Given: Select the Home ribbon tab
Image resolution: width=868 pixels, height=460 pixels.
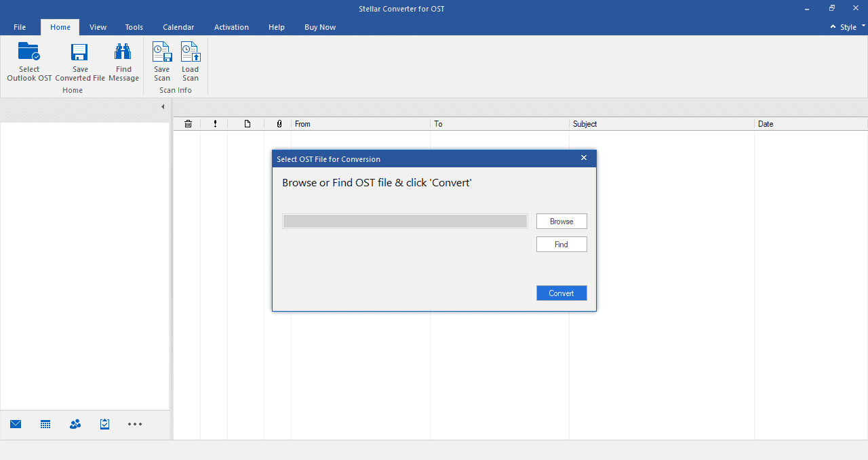Looking at the screenshot, I should tap(60, 27).
